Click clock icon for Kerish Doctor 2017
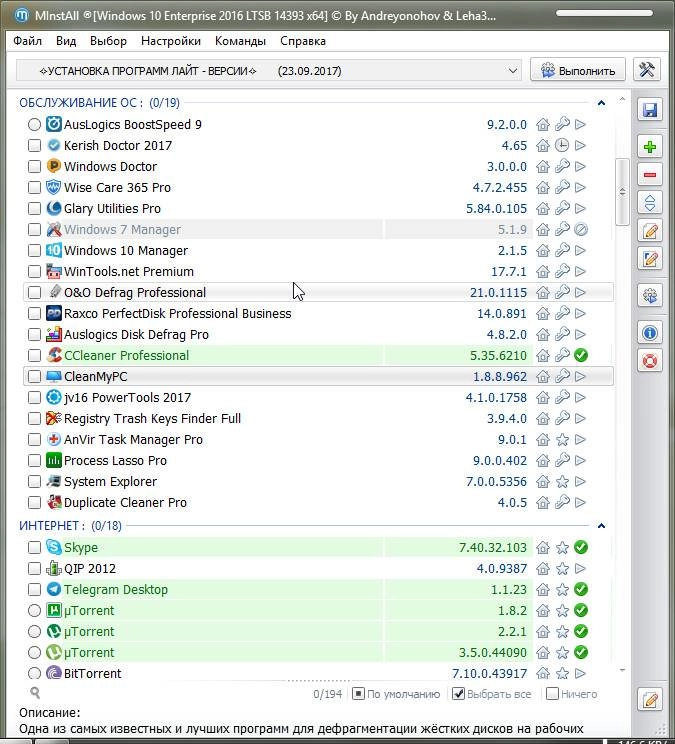The height and width of the screenshot is (744, 675). pyautogui.click(x=562, y=145)
